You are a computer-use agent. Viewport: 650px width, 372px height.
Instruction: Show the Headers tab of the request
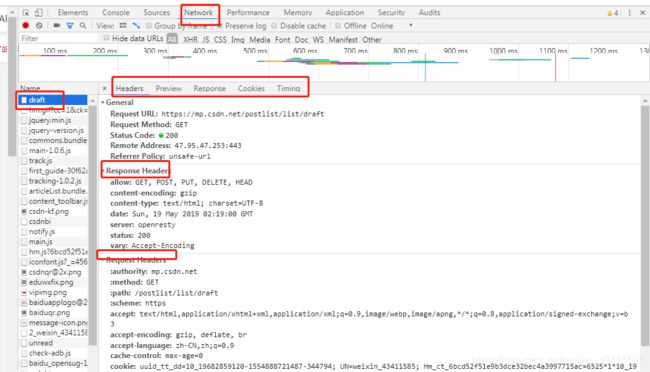point(129,88)
